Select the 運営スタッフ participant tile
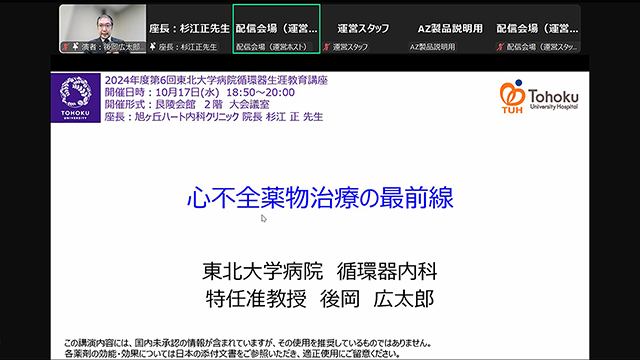Image resolution: width=640 pixels, height=360 pixels. pyautogui.click(x=363, y=29)
